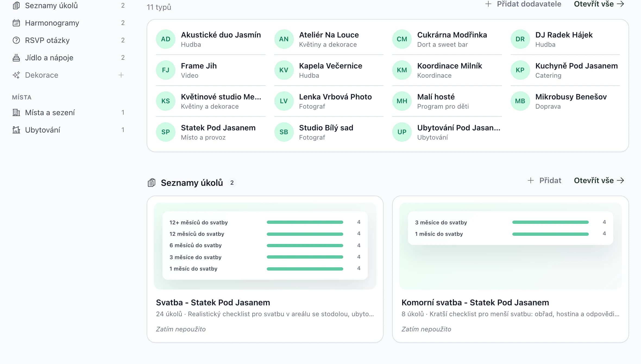The width and height of the screenshot is (641, 364).
Task: Open Svatba - Statek Pod Jasanem card
Action: coord(265,269)
